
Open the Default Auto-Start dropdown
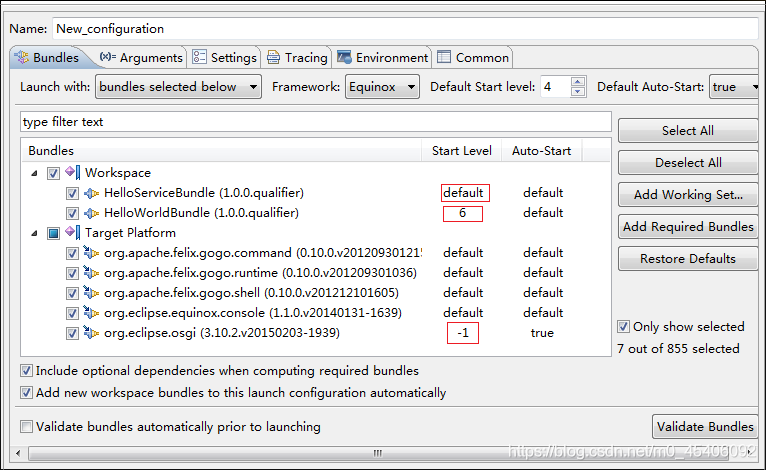[735, 86]
